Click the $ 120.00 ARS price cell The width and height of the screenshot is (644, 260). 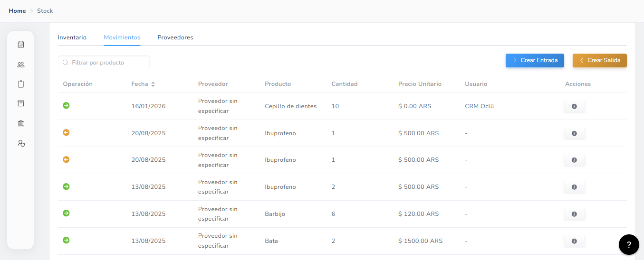pyautogui.click(x=419, y=214)
